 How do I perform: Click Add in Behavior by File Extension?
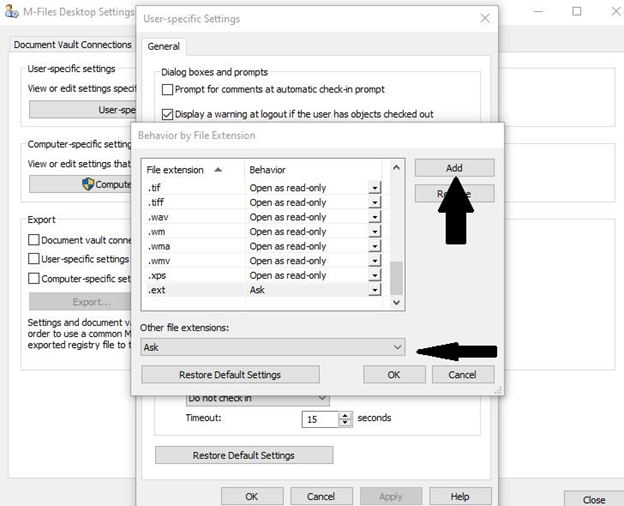(x=454, y=168)
